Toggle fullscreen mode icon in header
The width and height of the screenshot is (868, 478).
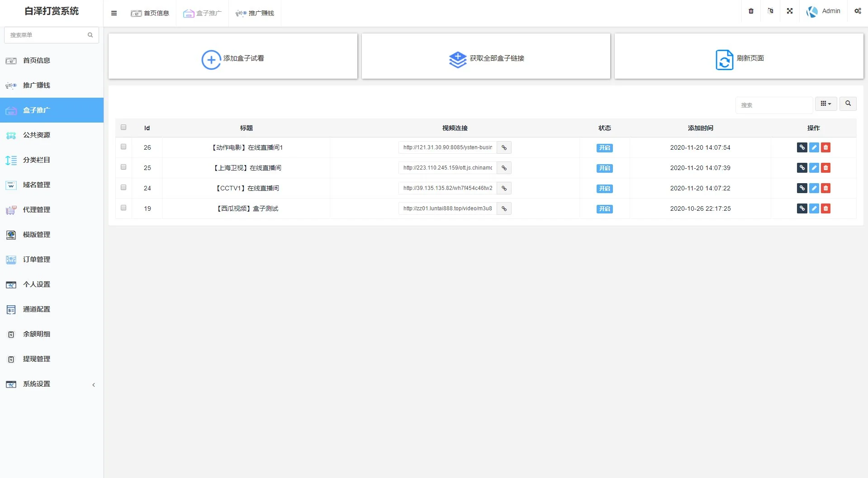[x=789, y=11]
